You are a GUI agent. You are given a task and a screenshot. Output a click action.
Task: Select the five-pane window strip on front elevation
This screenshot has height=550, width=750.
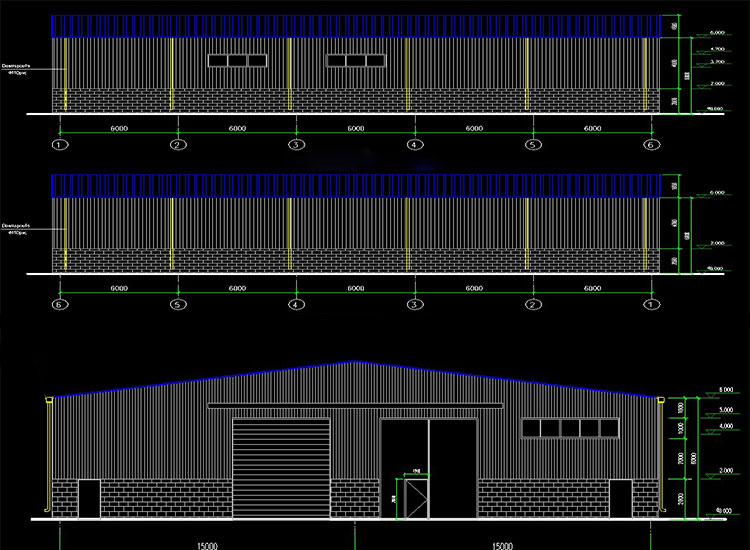tap(571, 428)
